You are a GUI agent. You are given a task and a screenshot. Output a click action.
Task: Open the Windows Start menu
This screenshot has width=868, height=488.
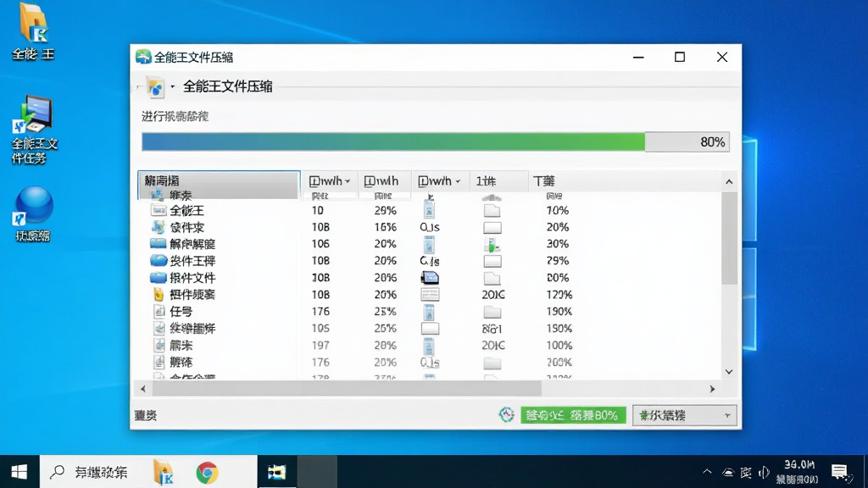click(x=19, y=472)
